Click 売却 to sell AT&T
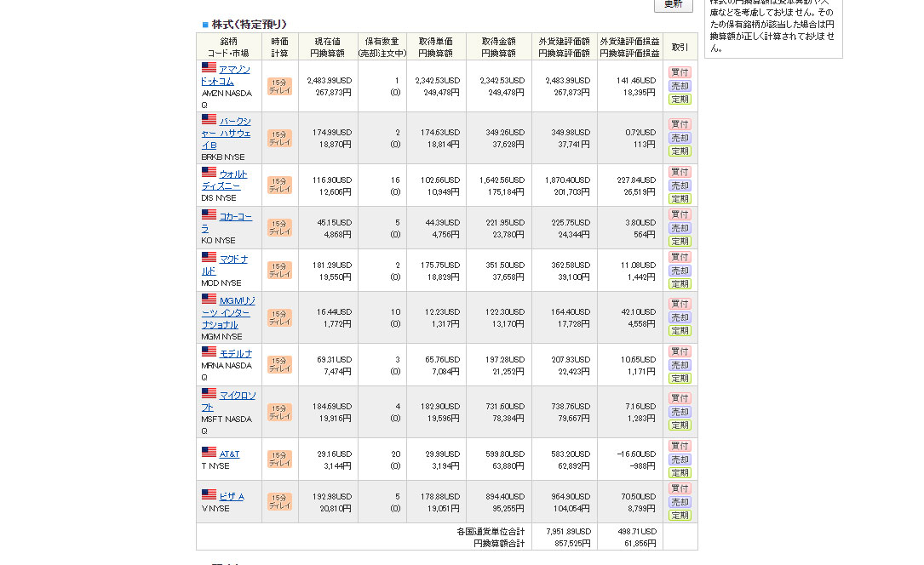 click(680, 459)
